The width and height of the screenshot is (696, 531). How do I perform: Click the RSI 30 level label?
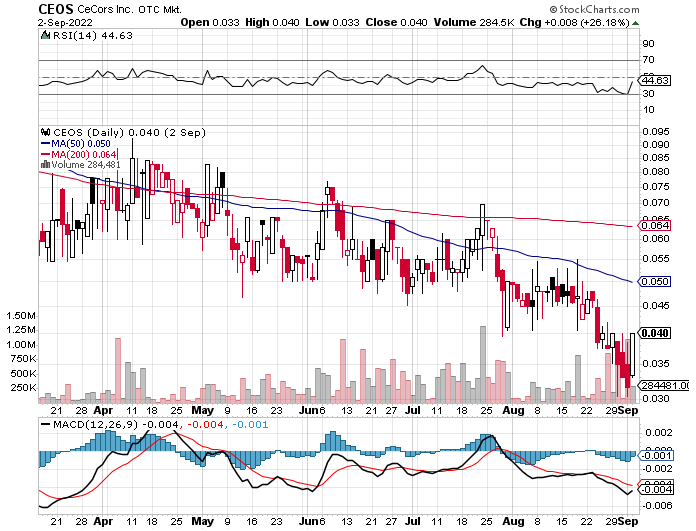pyautogui.click(x=648, y=94)
